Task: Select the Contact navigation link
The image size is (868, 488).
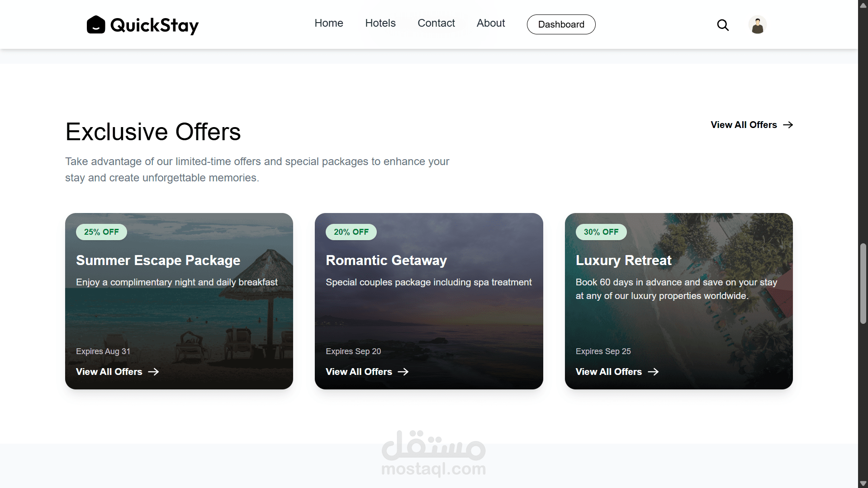Action: pos(436,23)
